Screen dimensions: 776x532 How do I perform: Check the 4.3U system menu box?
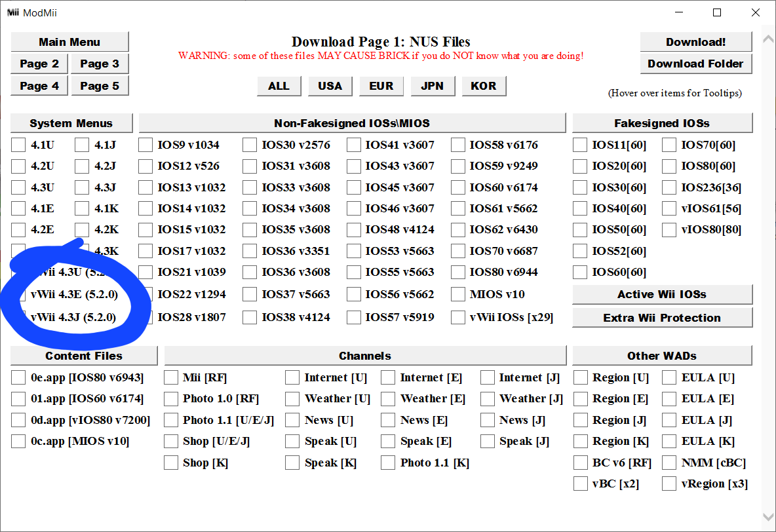18,187
